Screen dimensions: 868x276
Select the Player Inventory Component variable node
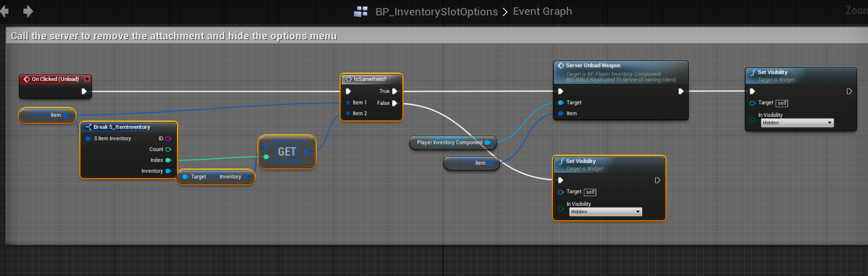pyautogui.click(x=450, y=143)
